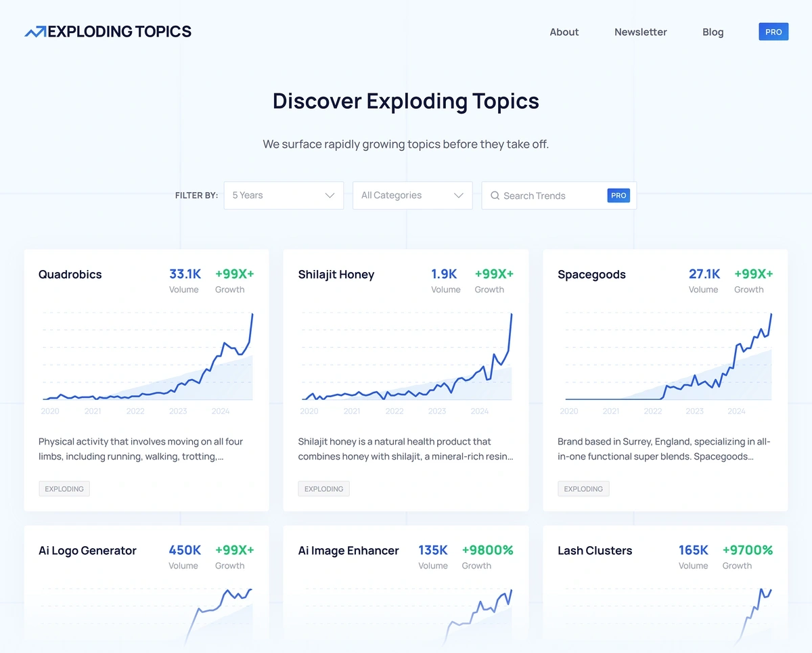The width and height of the screenshot is (812, 653).
Task: Click the EXPLODING tag on Shilajit Honey card
Action: tap(323, 489)
